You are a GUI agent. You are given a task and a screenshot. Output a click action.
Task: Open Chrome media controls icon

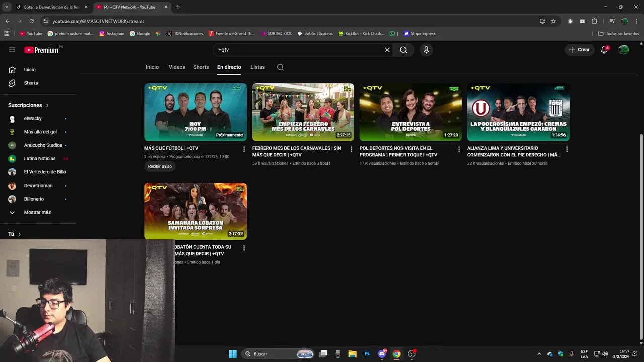tap(612, 21)
